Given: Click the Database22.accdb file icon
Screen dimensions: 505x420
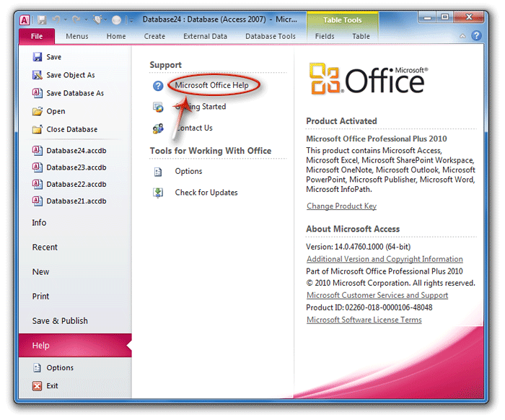Looking at the screenshot, I should (38, 184).
